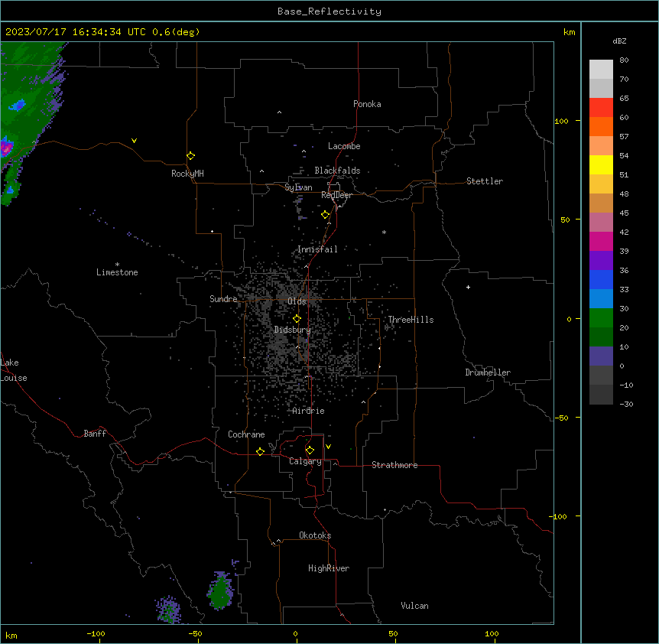Screen dimensions: 659x644
Task: Click the white plus marker west of Drumheller
Action: (468, 287)
